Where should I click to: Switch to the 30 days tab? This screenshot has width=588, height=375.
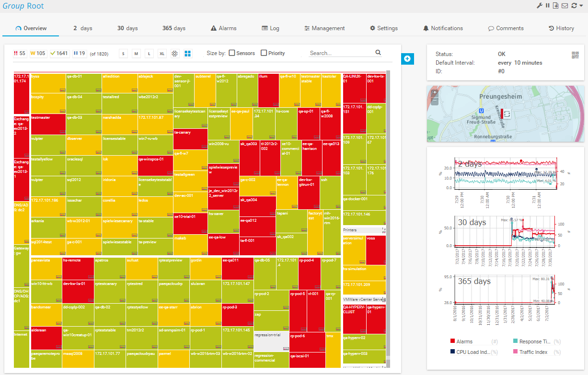pos(127,28)
